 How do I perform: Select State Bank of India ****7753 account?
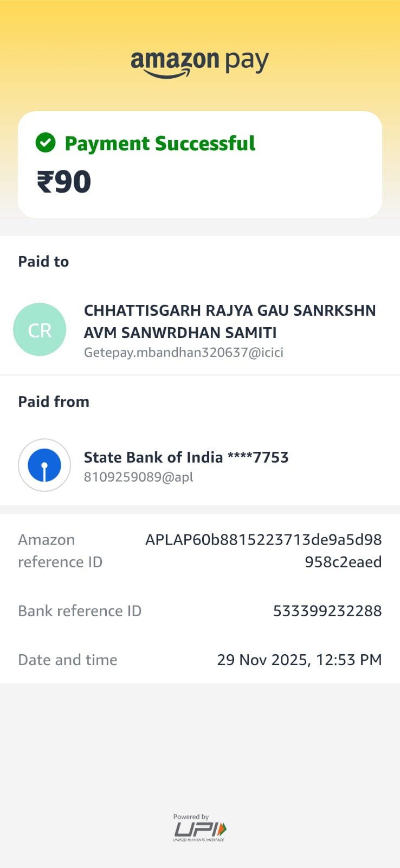click(186, 457)
